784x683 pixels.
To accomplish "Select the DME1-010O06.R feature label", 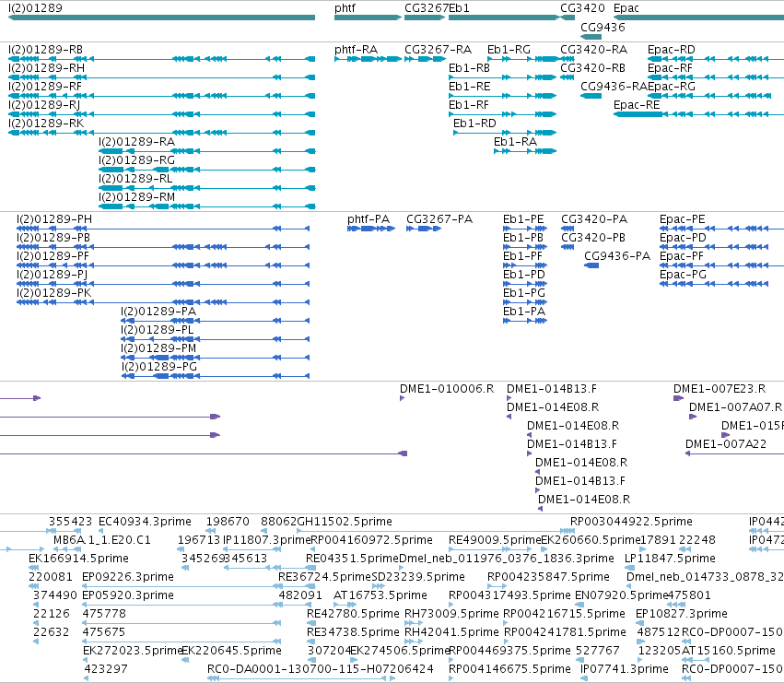I will tap(447, 389).
